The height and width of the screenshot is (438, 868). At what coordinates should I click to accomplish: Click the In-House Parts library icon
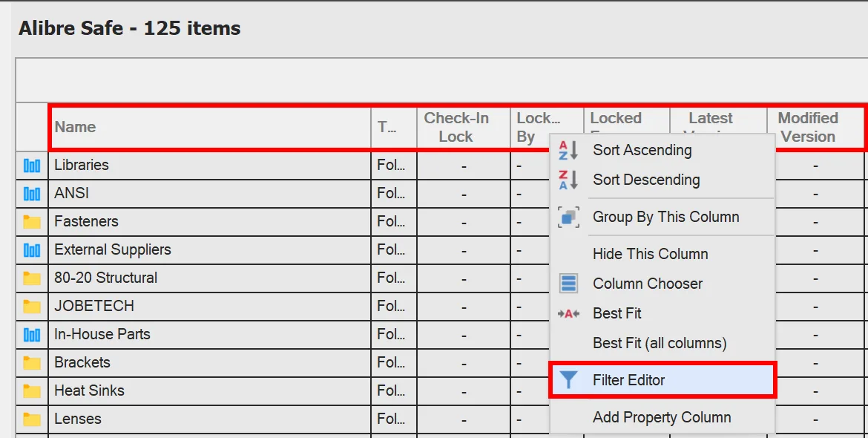coord(32,335)
